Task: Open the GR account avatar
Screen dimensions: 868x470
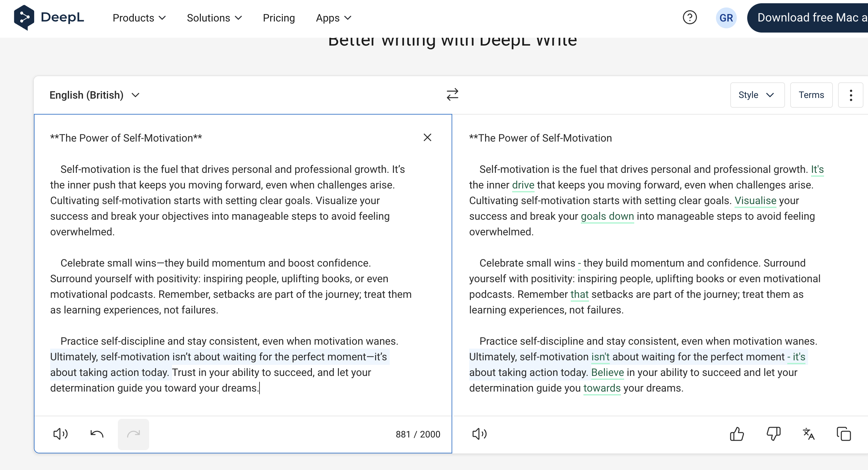Action: click(x=726, y=18)
